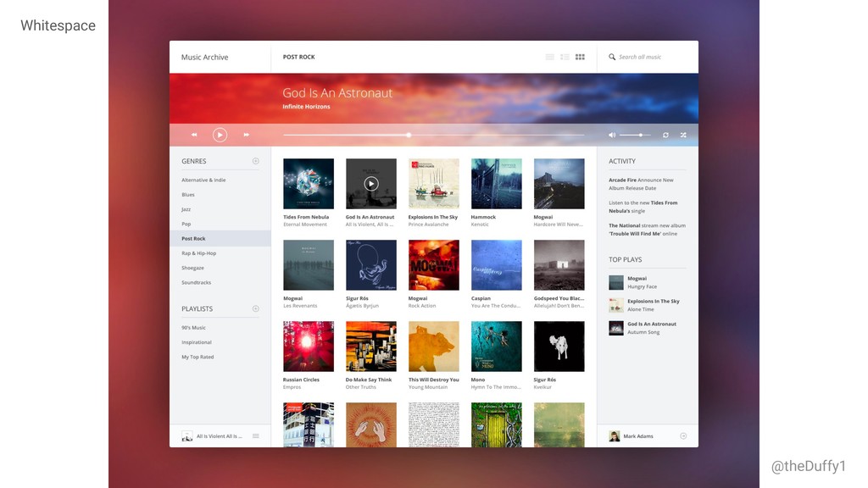Click God Is An Astronaut Autumn Song thumbnail
Image resolution: width=868 pixels, height=488 pixels.
(616, 328)
